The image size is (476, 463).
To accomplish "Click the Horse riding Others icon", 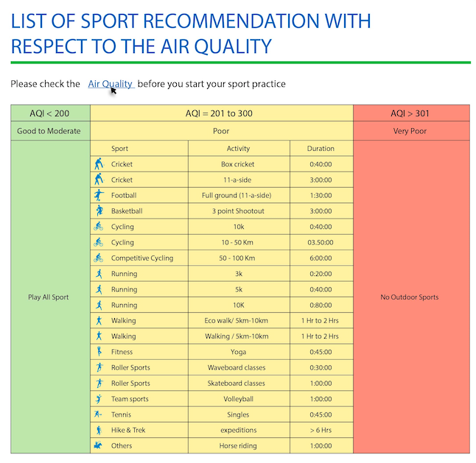I will click(x=98, y=445).
